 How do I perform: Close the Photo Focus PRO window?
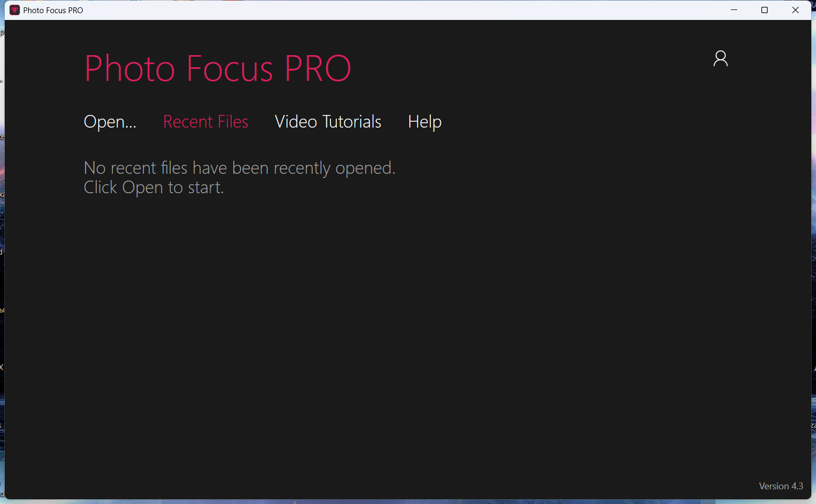click(796, 10)
